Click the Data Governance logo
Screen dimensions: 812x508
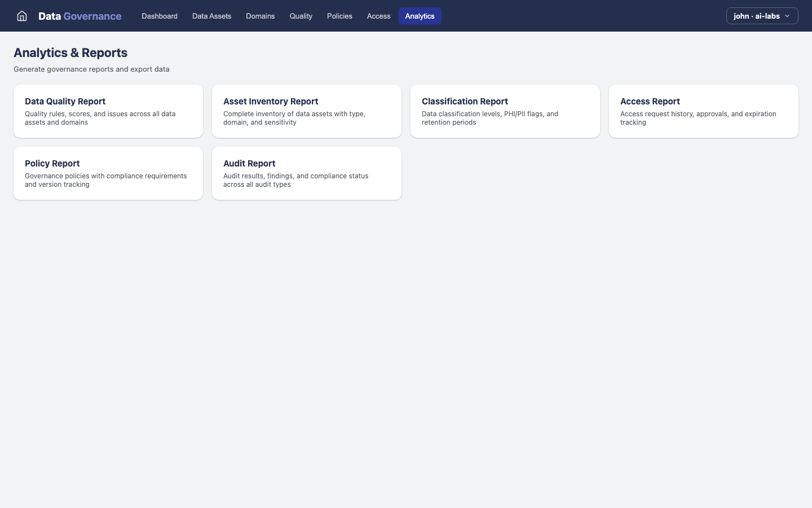point(80,16)
